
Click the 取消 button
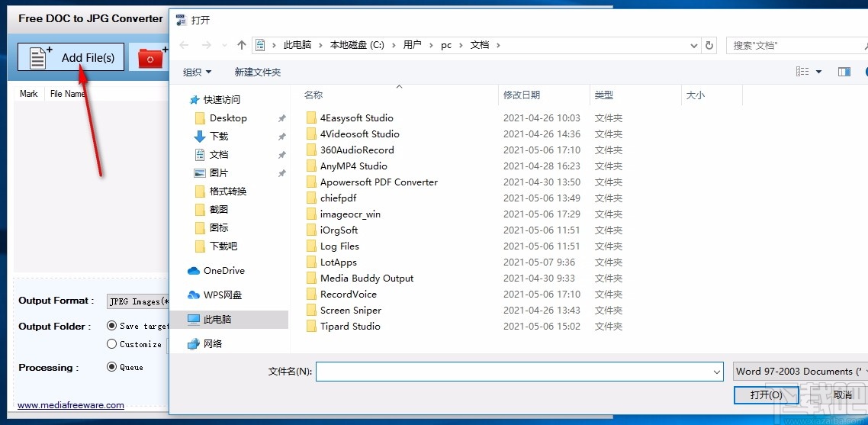[843, 395]
